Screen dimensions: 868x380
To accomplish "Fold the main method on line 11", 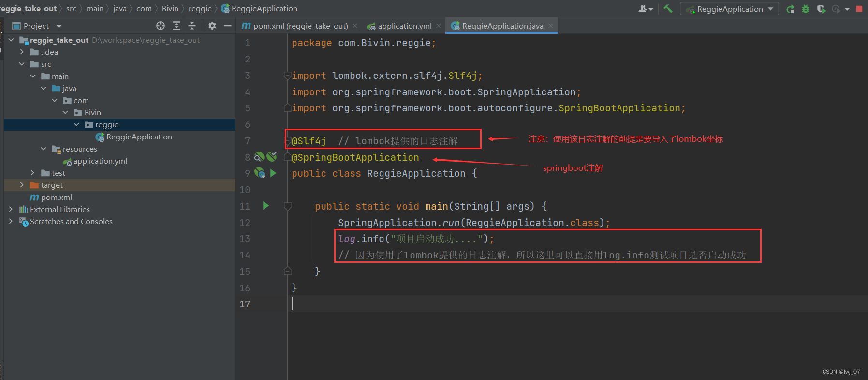I will [x=287, y=206].
